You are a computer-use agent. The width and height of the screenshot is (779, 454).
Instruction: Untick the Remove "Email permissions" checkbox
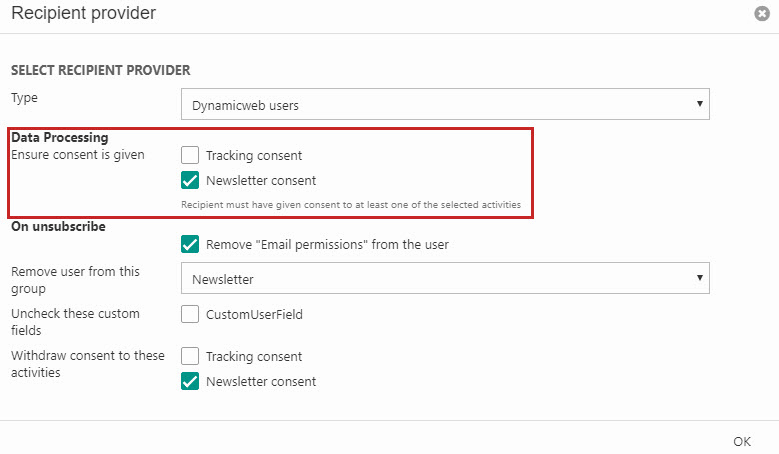[x=190, y=244]
